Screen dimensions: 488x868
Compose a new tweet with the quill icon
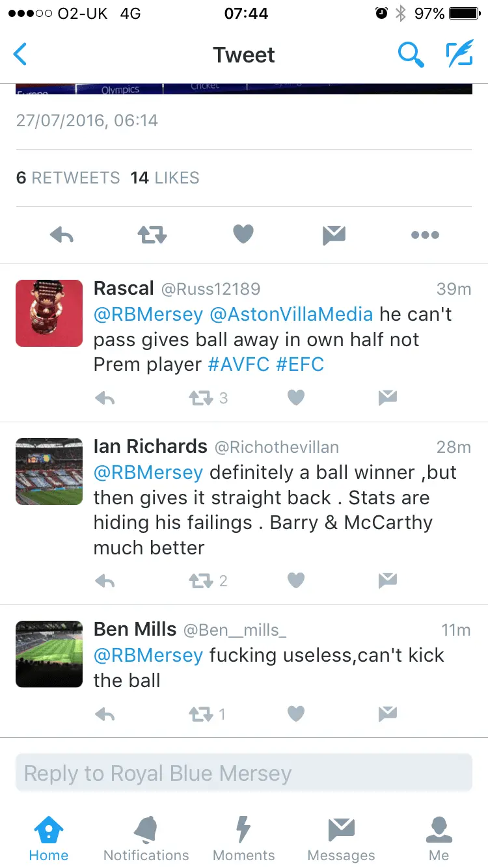[459, 55]
